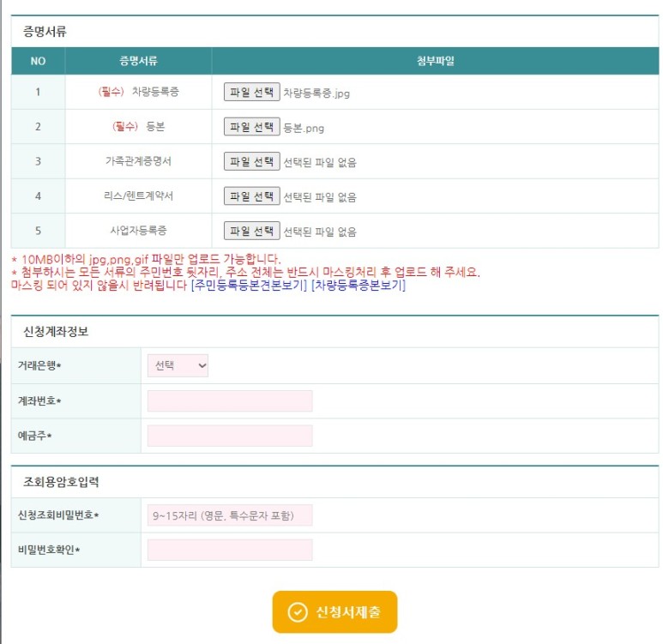Focus the 예금주 input field
This screenshot has height=644, width=663.
230,436
